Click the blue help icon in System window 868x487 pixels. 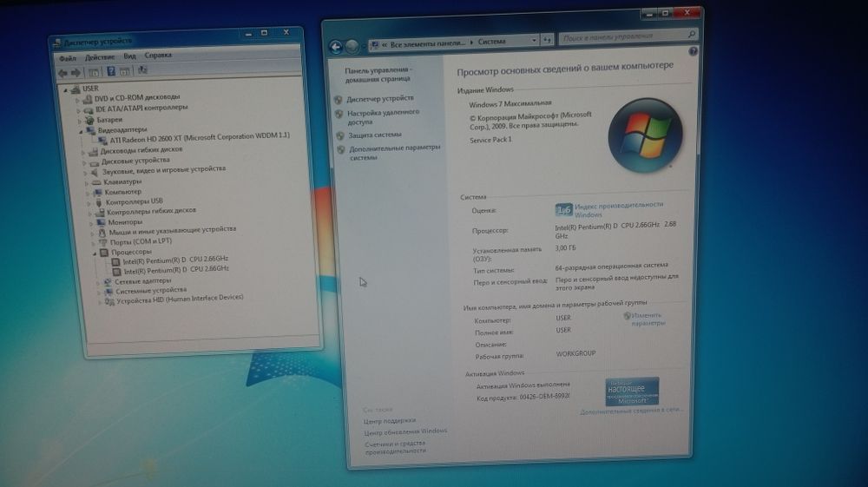click(x=693, y=51)
